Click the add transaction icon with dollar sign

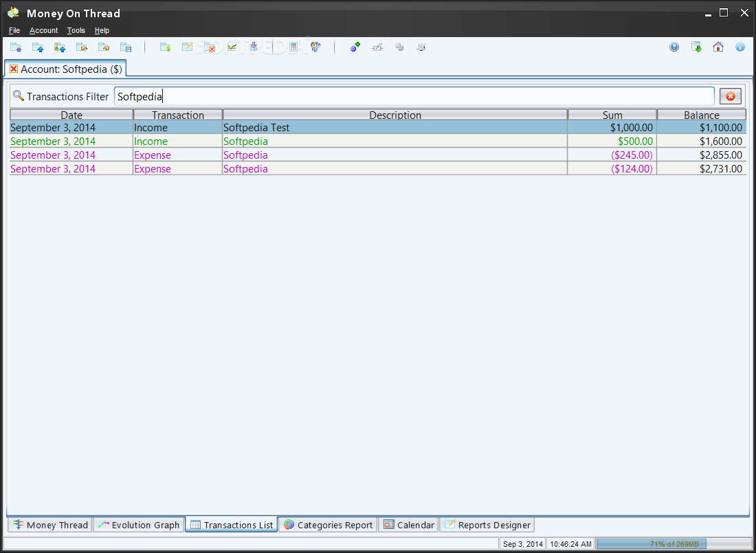point(166,47)
